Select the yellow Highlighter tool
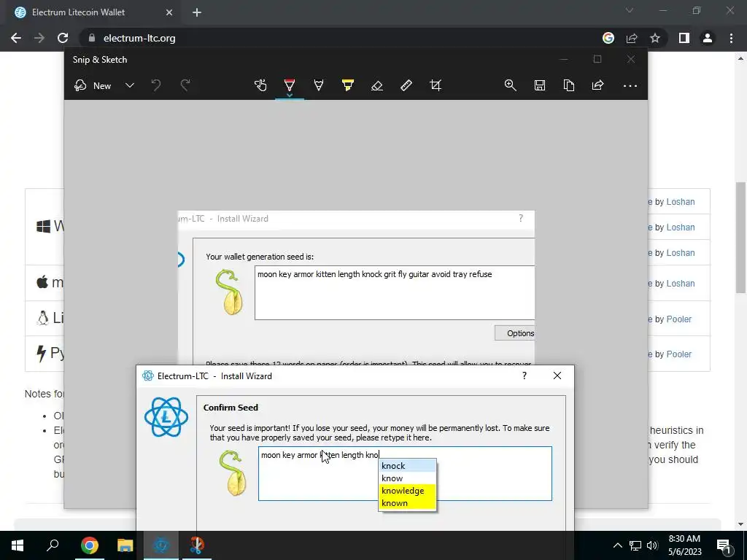Image resolution: width=747 pixels, height=560 pixels. pyautogui.click(x=348, y=86)
